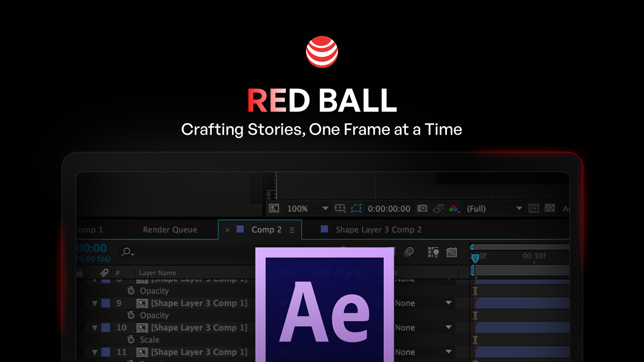
Task: Click the Brainstorm lightbulb icon
Action: (433, 252)
